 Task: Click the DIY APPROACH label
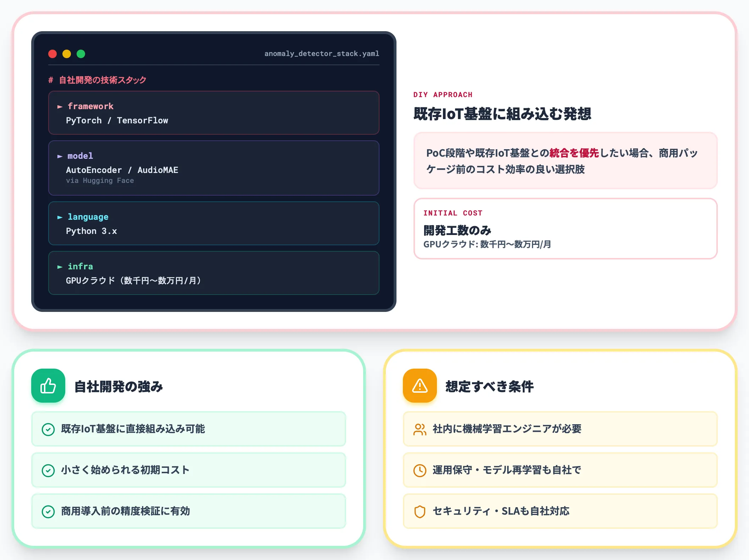point(443,95)
